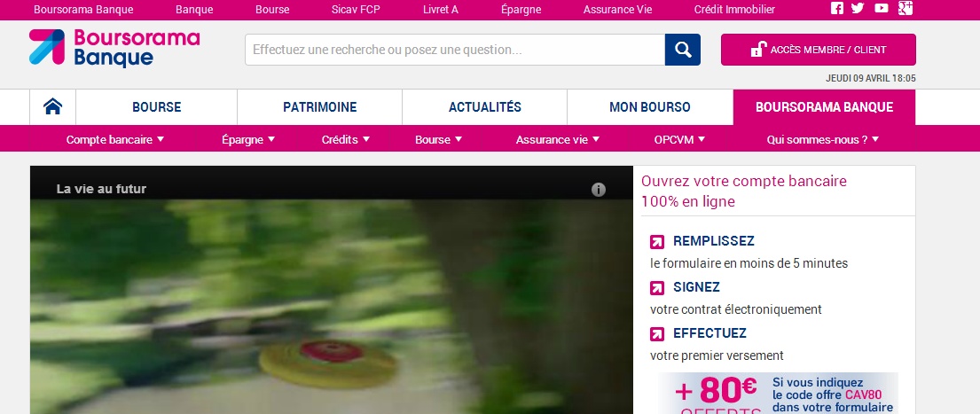This screenshot has width=980, height=414.
Task: Click the magnifier search button
Action: 683,50
